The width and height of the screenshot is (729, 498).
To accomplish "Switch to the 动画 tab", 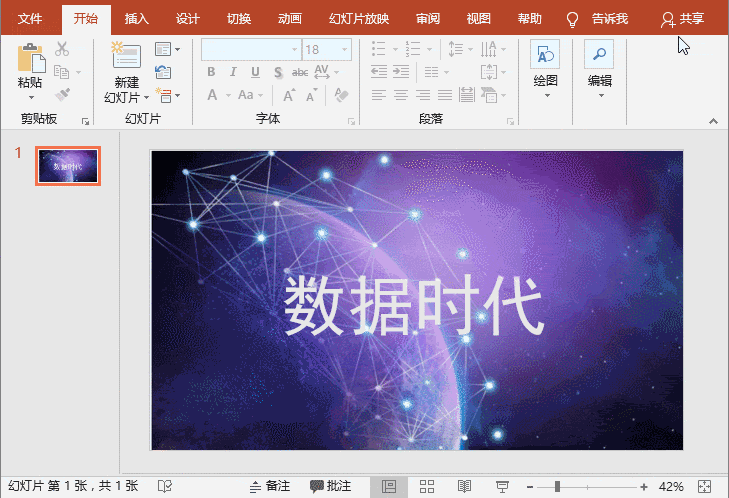I will click(x=290, y=19).
